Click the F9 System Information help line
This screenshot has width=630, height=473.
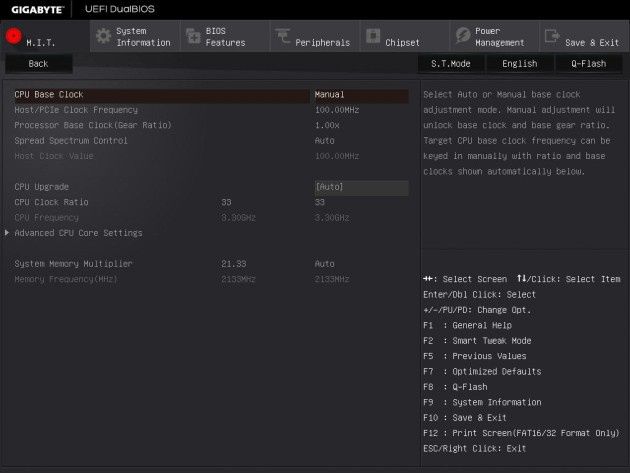click(482, 402)
